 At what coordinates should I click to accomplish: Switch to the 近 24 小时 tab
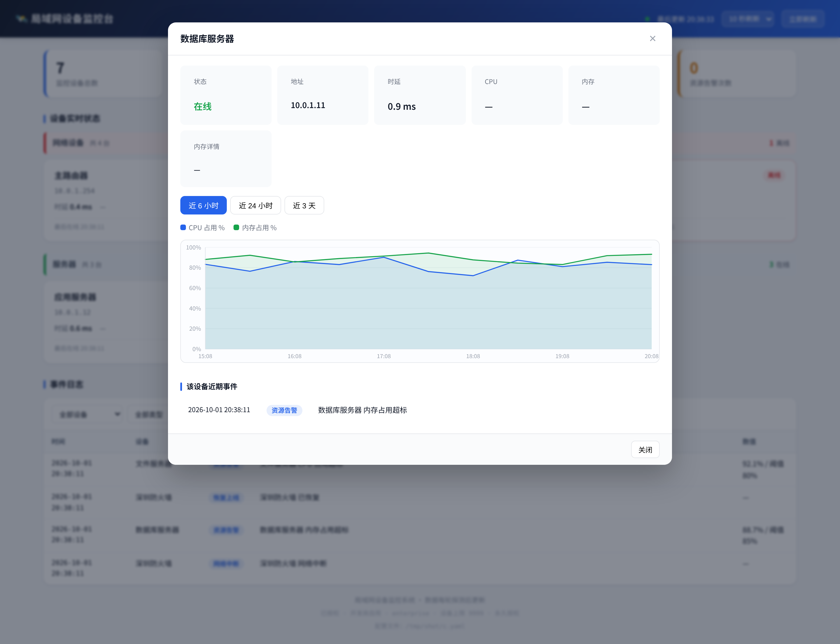[x=256, y=206]
